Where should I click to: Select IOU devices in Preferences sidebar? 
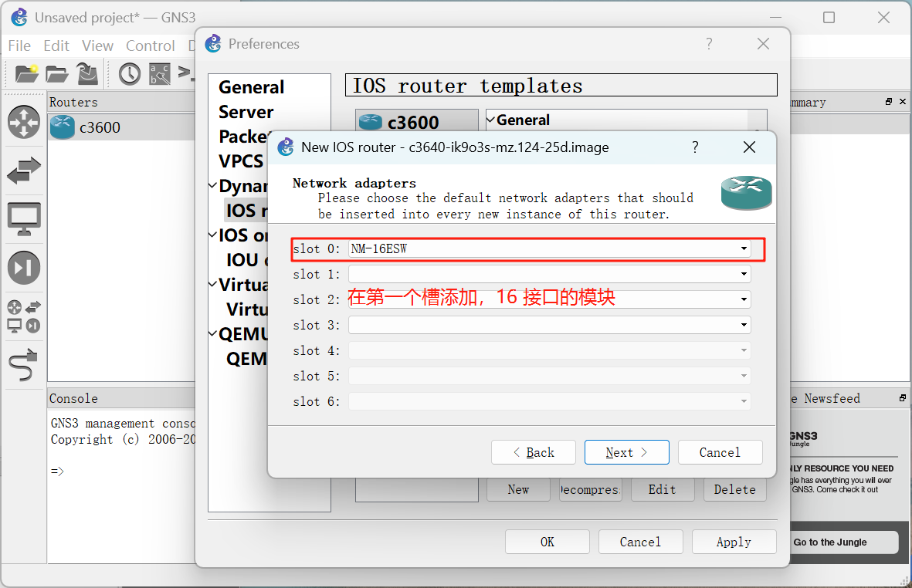point(246,260)
